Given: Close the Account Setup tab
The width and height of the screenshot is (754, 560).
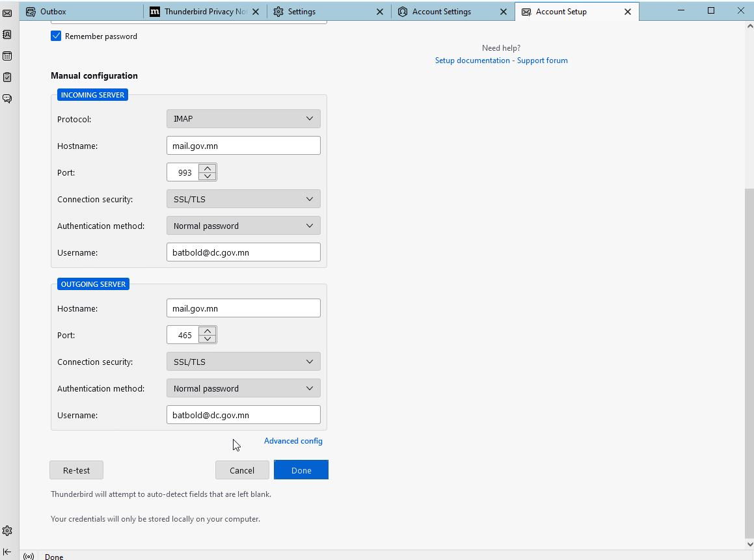Looking at the screenshot, I should click(628, 12).
